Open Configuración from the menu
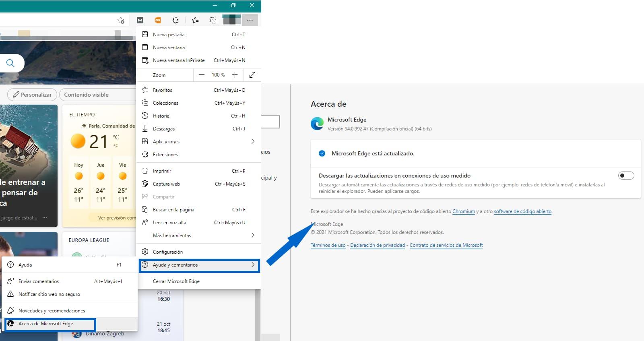This screenshot has width=644, height=341. [x=199, y=252]
